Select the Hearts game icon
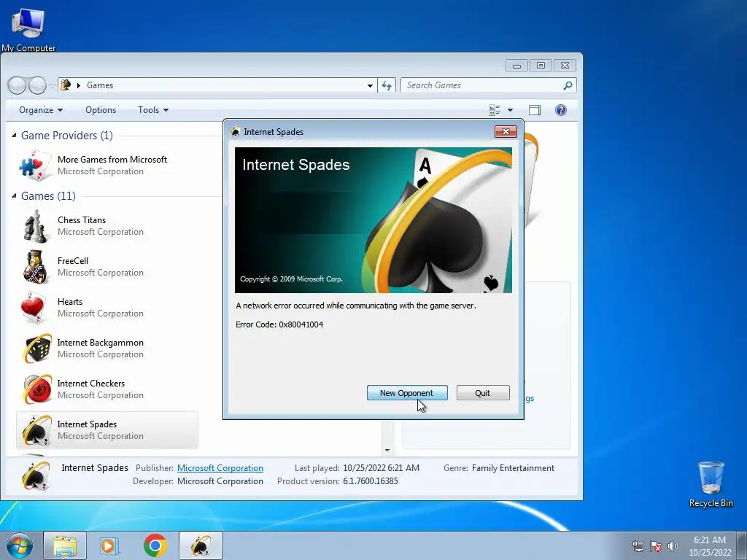The height and width of the screenshot is (560, 747). (x=34, y=308)
